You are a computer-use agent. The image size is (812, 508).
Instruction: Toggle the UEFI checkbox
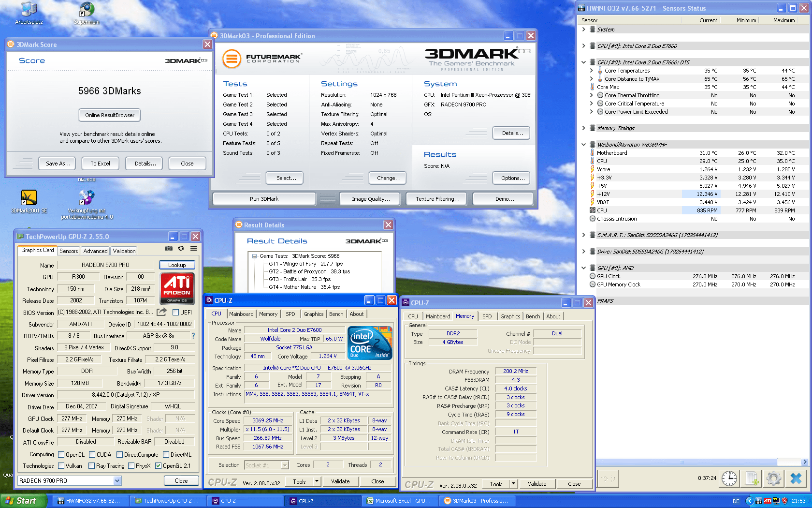(x=176, y=313)
